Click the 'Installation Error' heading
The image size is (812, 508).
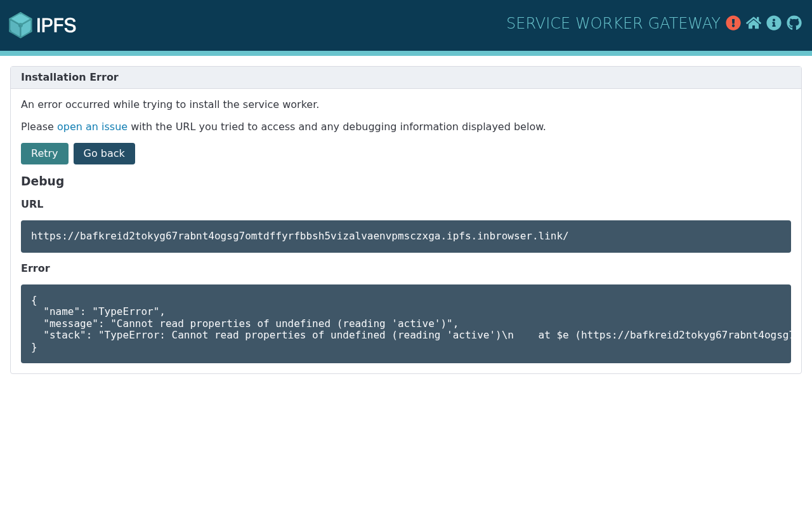coord(70,77)
